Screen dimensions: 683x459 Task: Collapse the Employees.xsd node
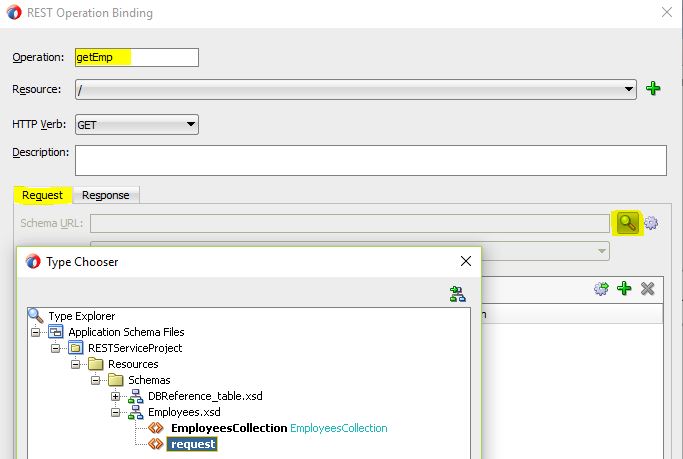115,412
